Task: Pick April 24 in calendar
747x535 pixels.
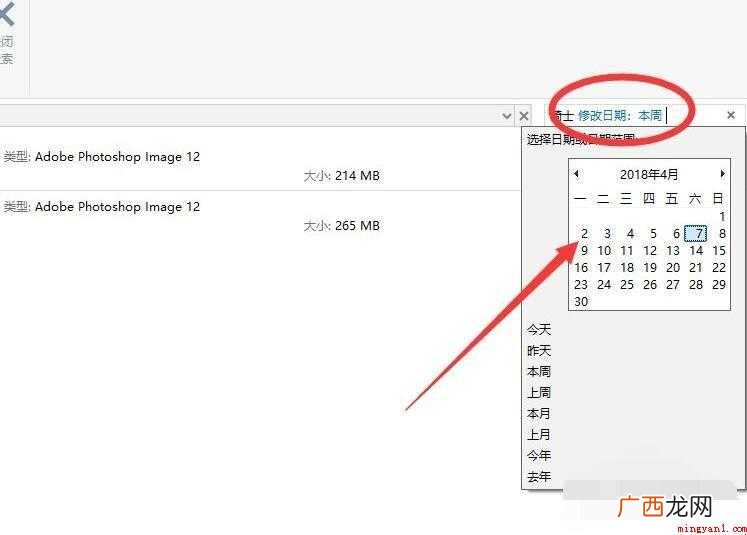Action: 604,285
